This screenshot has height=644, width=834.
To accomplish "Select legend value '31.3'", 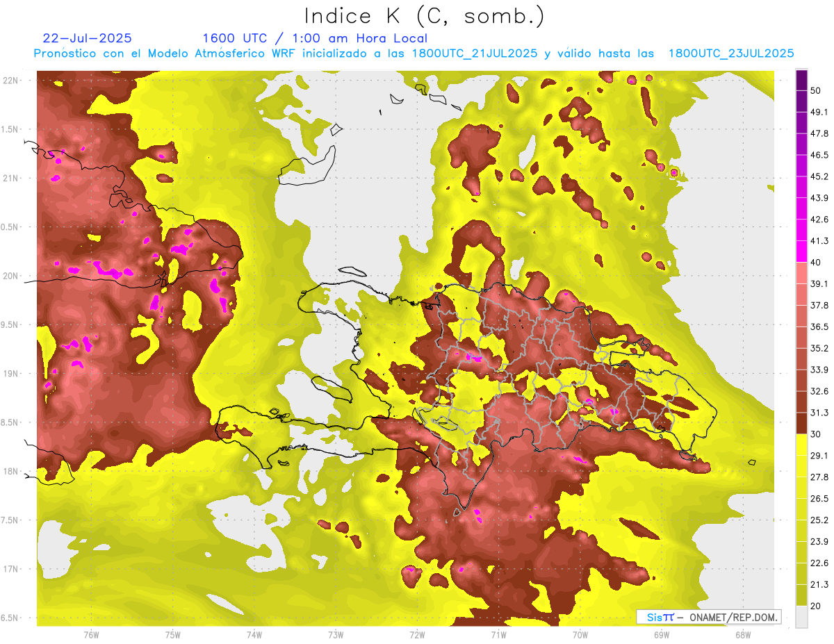I will coord(819,413).
